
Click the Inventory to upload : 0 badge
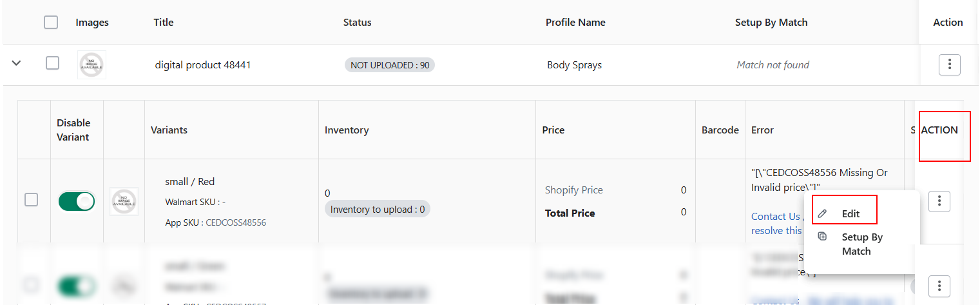pyautogui.click(x=378, y=209)
